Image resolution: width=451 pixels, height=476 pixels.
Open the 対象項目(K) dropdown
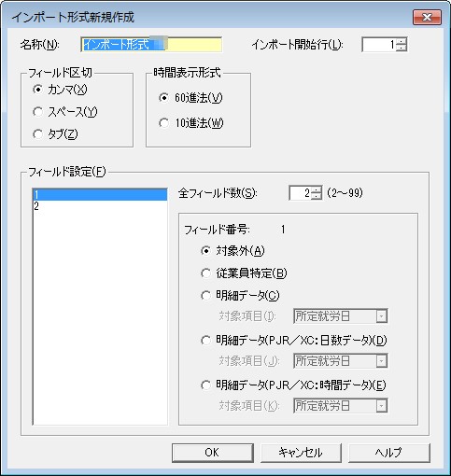pos(341,406)
